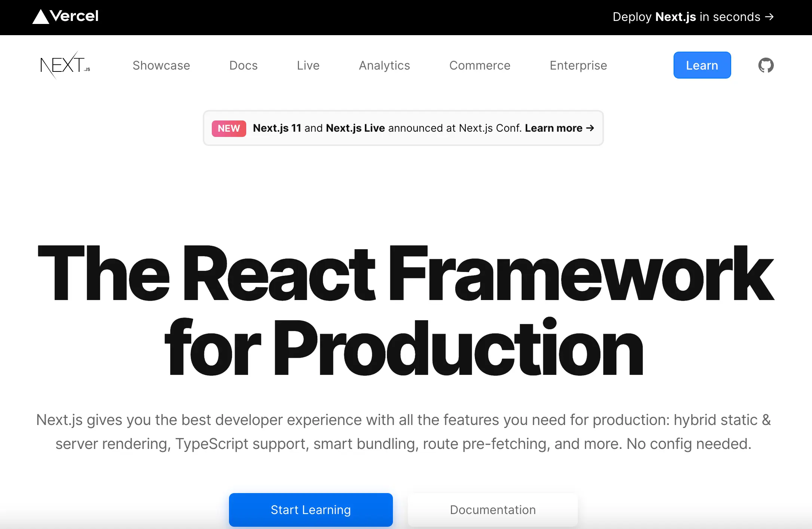The height and width of the screenshot is (529, 812).
Task: Click the Deploy Next.js in seconds link
Action: click(693, 17)
